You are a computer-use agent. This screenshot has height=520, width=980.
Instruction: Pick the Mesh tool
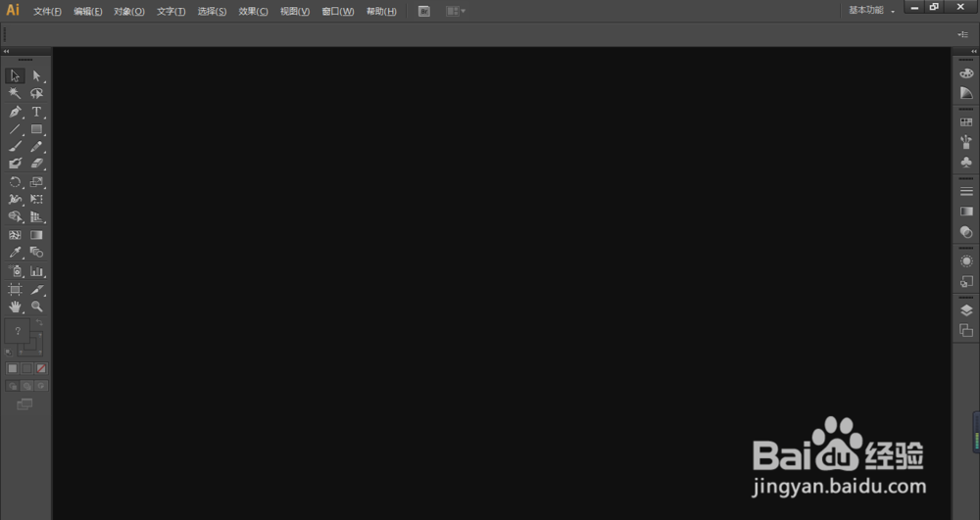click(15, 235)
